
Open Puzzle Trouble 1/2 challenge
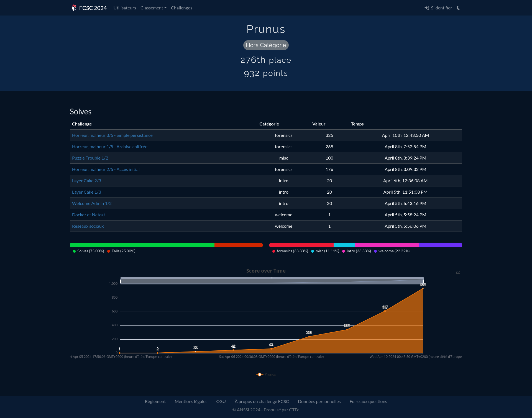point(90,158)
